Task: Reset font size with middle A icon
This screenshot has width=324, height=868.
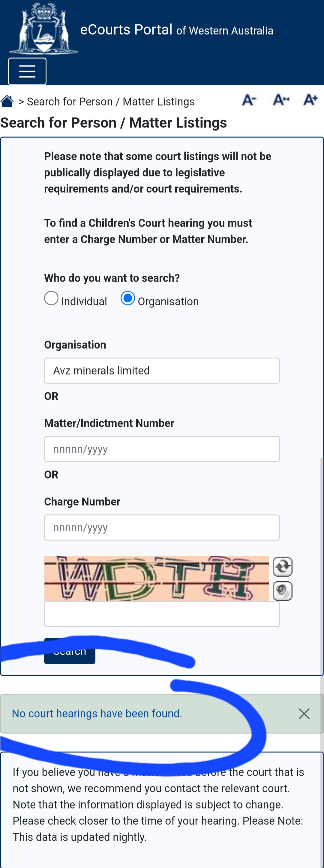Action: point(281,100)
